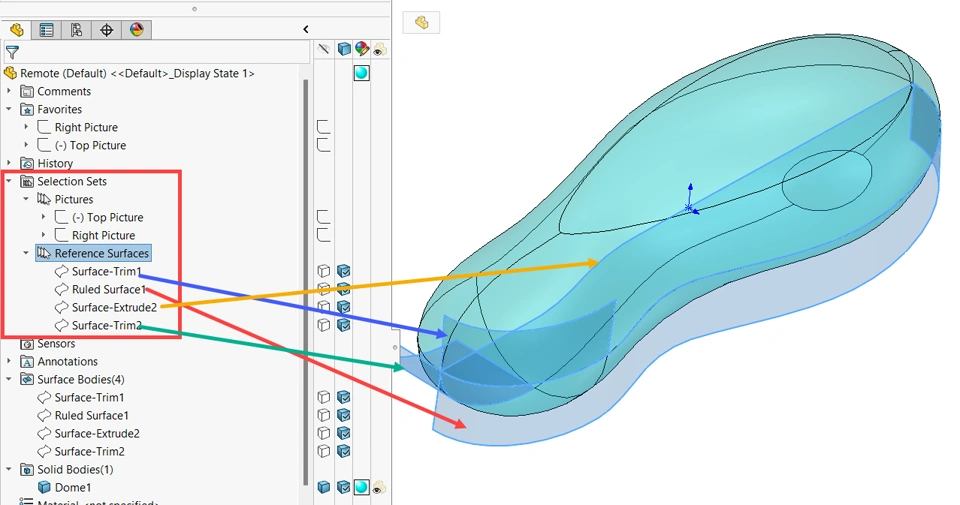
Task: Collapse the Selection Sets folder
Action: [9, 181]
